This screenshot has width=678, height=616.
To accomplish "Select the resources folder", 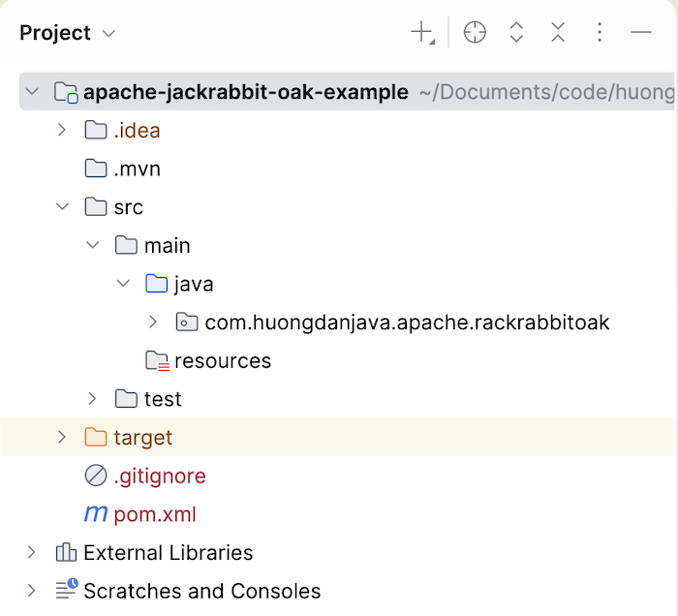I will pos(222,361).
